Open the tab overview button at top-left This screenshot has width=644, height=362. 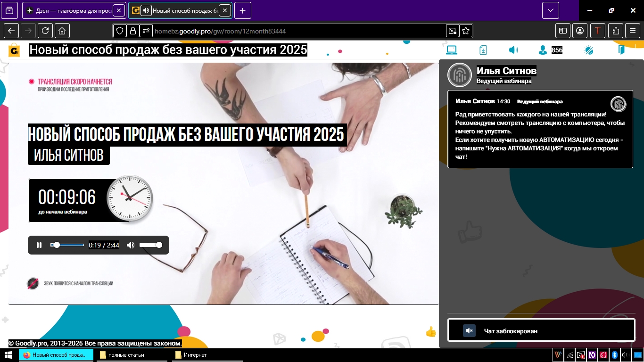9,10
